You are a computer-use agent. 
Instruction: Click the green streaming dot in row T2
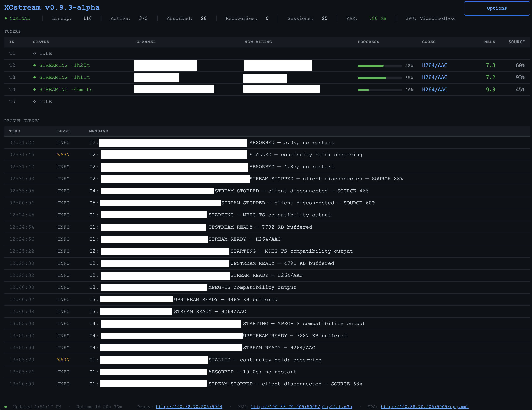click(x=35, y=65)
